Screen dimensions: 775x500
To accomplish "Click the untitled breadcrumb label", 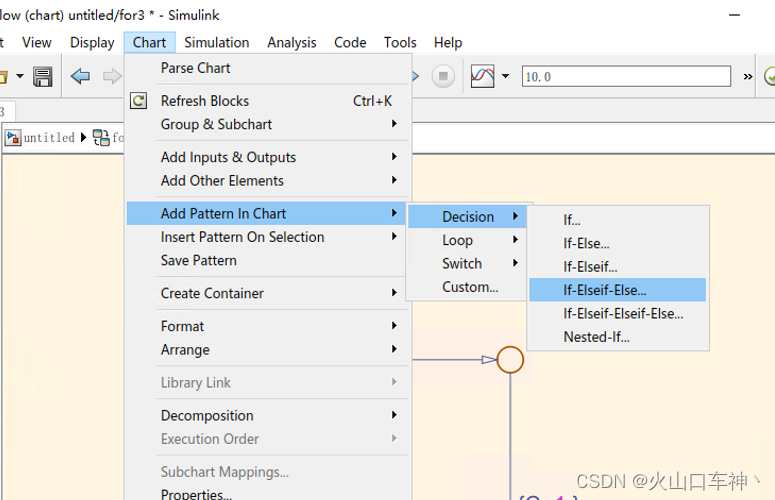I will pos(49,137).
